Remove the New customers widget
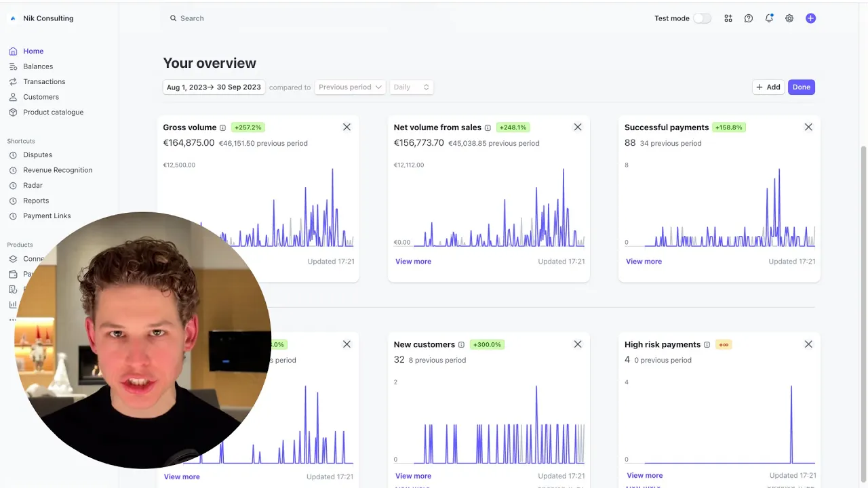This screenshot has width=868, height=488. 578,344
